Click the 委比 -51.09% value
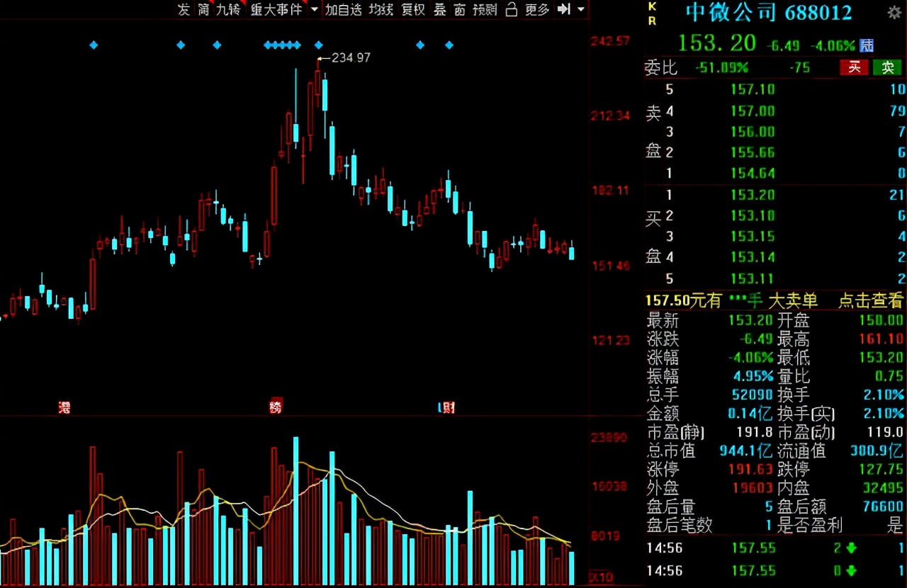The image size is (907, 588). (721, 67)
